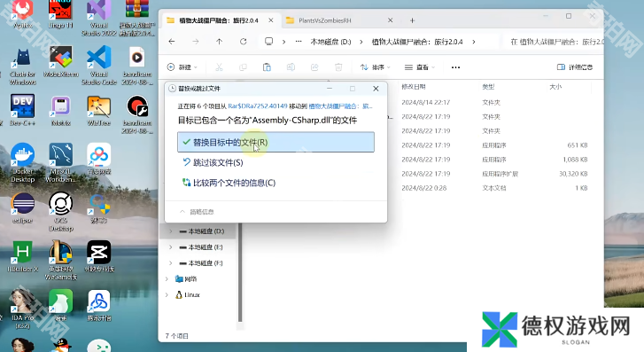The height and width of the screenshot is (352, 644).
Task: Open 百度网盘 desktop shortcut
Action: (x=99, y=159)
